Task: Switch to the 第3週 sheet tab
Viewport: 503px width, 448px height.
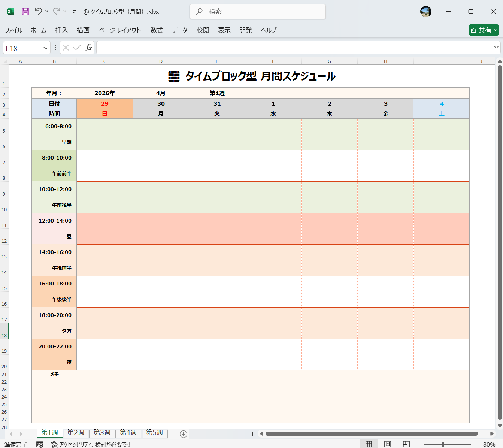Action: coord(102,432)
